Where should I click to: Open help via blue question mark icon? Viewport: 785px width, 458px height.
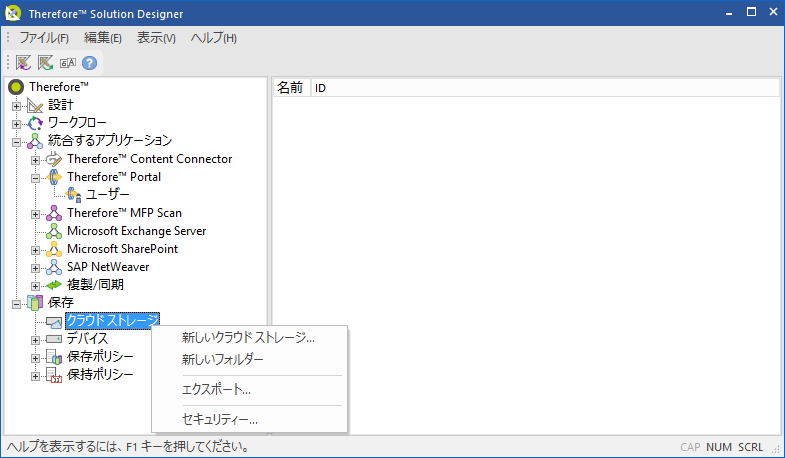tap(90, 63)
